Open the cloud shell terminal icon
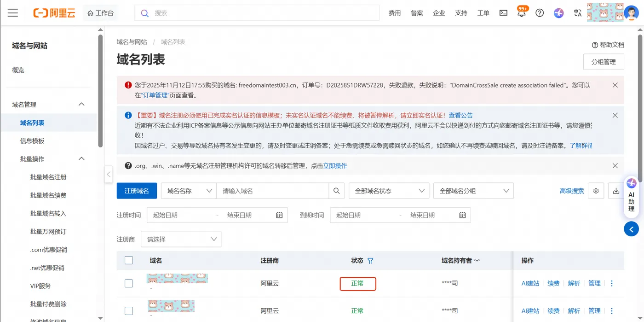Viewport: 644px width, 322px height. tap(503, 12)
